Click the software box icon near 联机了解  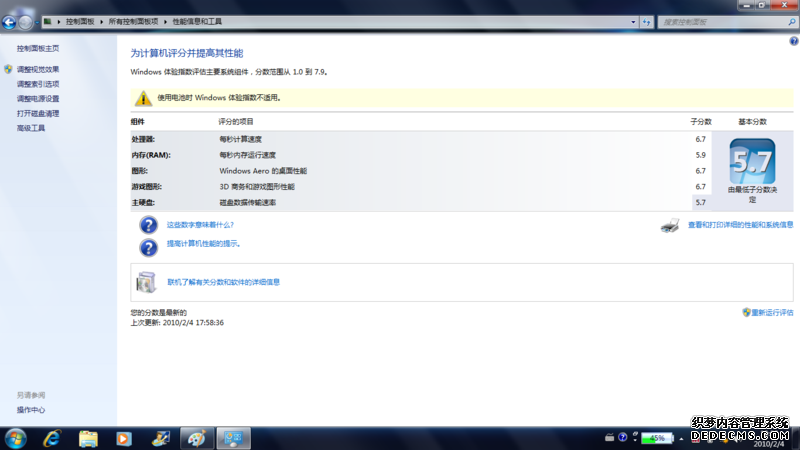(x=146, y=282)
